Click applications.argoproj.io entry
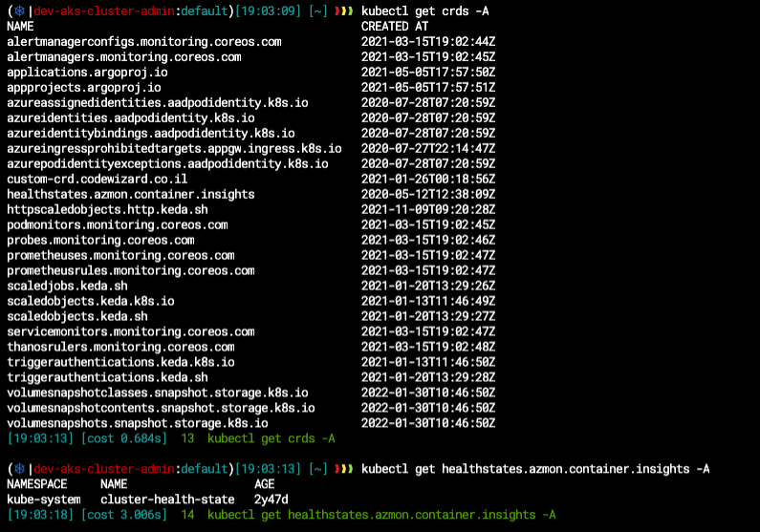Screen dimensions: 760x532 tap(87, 73)
